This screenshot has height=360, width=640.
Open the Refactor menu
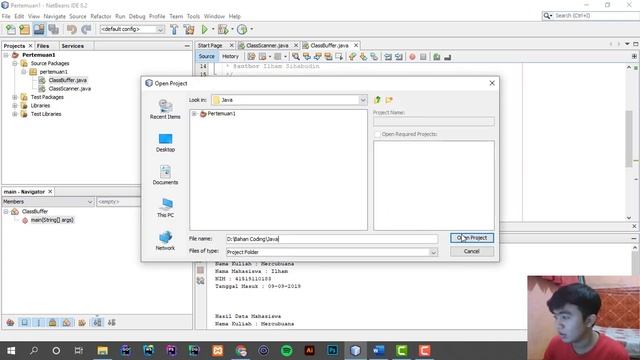pyautogui.click(x=100, y=16)
